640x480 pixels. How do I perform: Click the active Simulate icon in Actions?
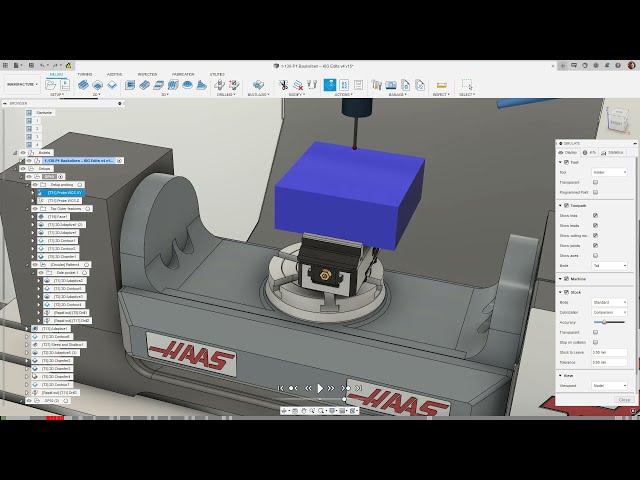pyautogui.click(x=330, y=85)
